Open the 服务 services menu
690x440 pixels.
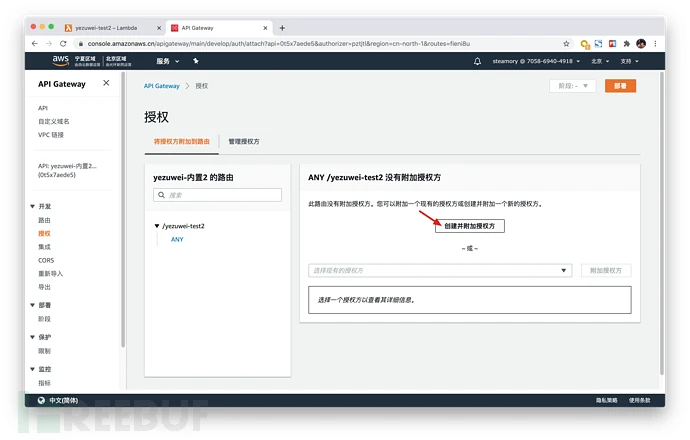[168, 61]
